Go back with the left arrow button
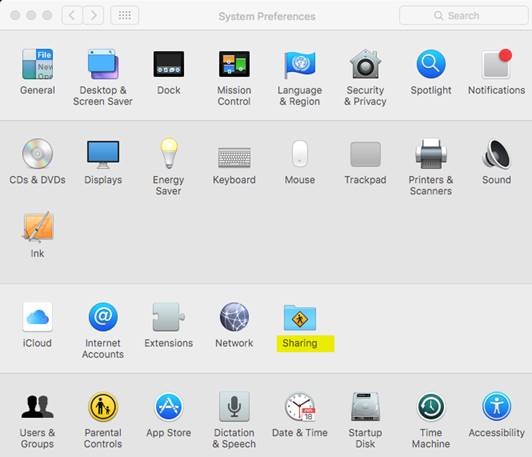Image resolution: width=532 pixels, height=457 pixels. [x=72, y=15]
